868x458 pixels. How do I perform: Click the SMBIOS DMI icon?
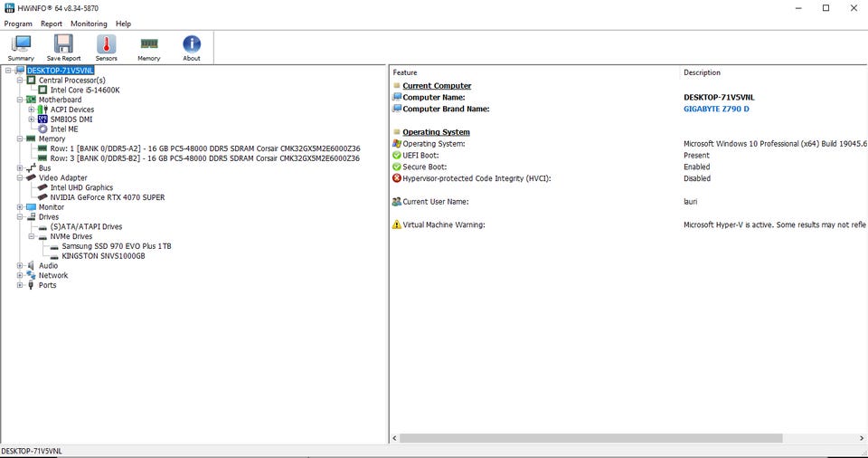pos(42,119)
